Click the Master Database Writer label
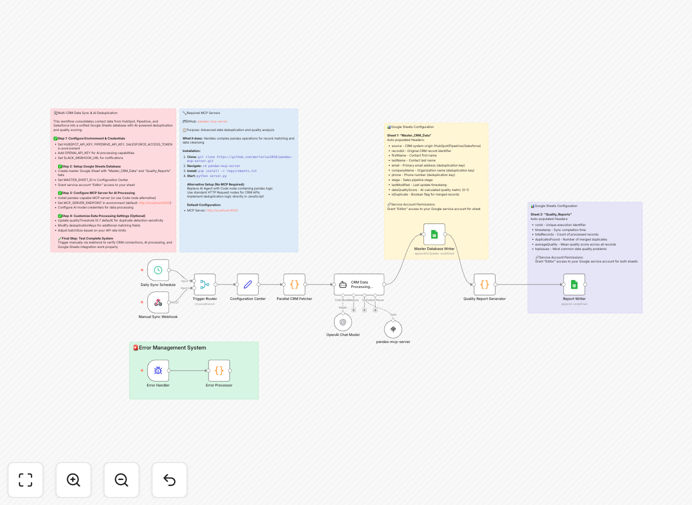This screenshot has width=692, height=505. tap(434, 249)
